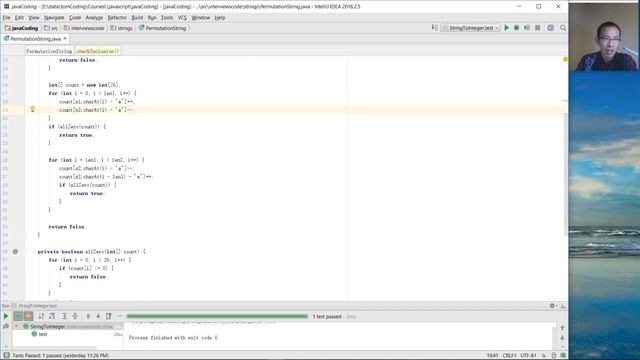The width and height of the screenshot is (640, 360).
Task: Toggle the show ignored tests button
Action: (28, 316)
